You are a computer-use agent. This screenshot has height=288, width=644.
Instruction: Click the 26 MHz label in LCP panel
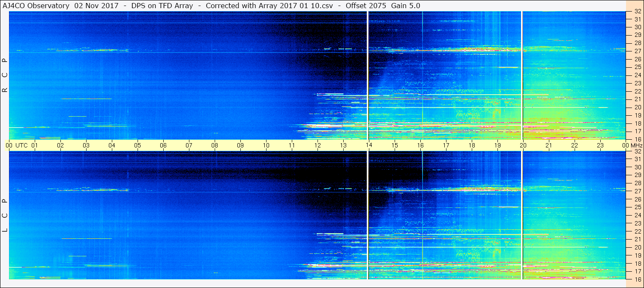point(637,199)
